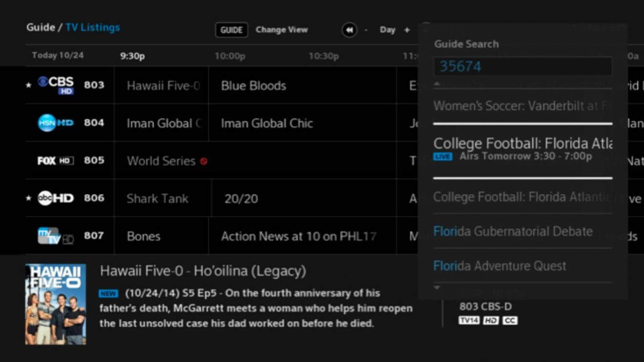Select Change View option
This screenshot has height=362, width=644.
click(282, 30)
